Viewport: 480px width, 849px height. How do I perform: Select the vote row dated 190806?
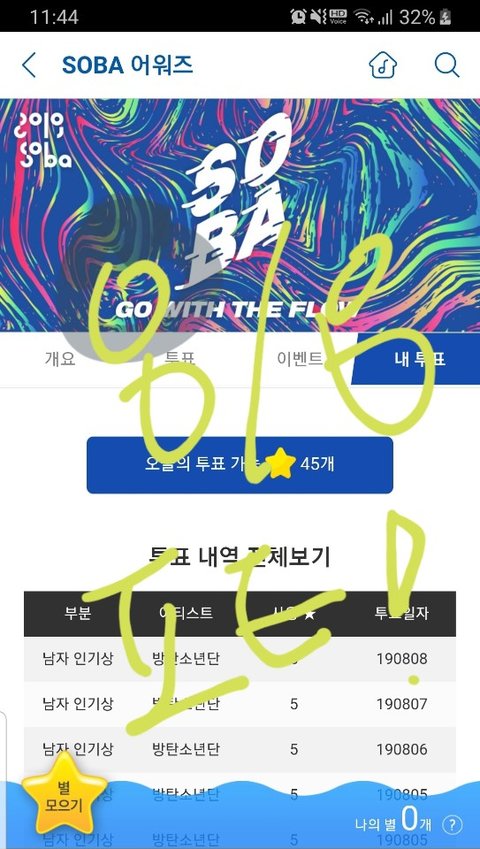coord(240,749)
